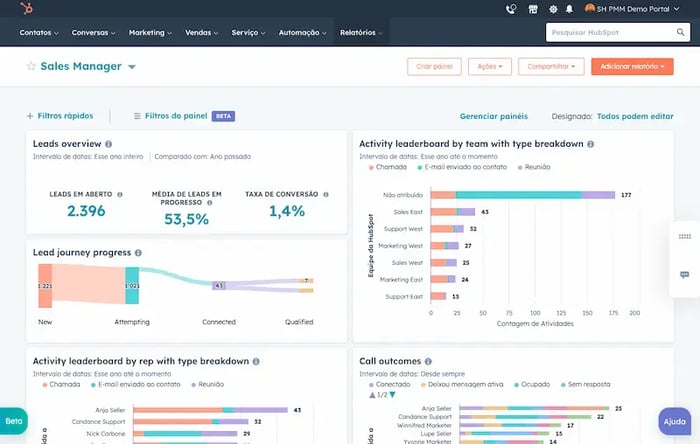Toggle Deixou mensagem ativa legend

click(462, 385)
